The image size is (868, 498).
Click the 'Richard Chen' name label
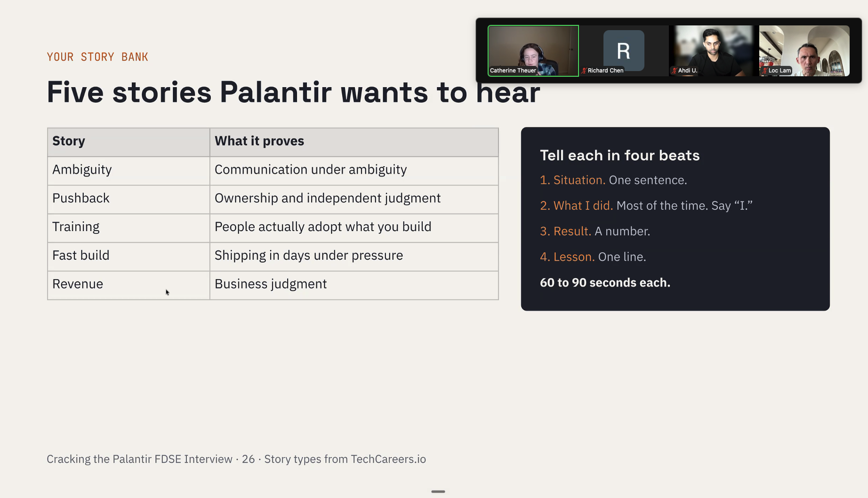605,71
